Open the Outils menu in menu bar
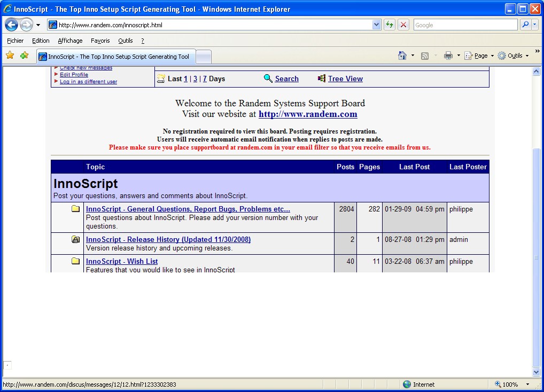 pyautogui.click(x=125, y=41)
